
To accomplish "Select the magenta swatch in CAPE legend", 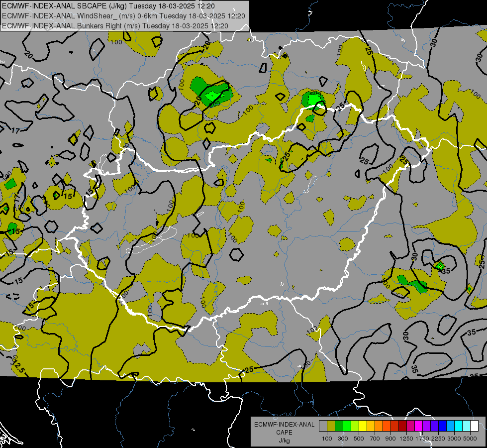I will [419, 426].
